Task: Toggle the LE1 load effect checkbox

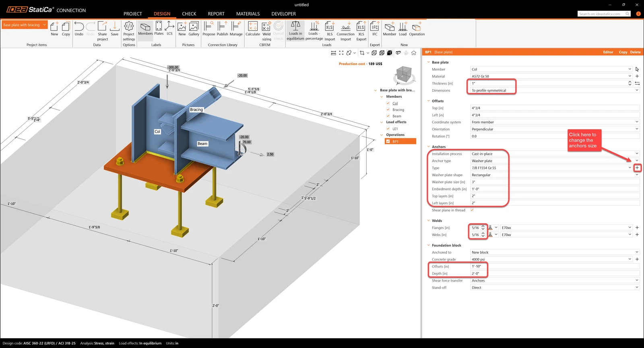Action: pyautogui.click(x=388, y=129)
